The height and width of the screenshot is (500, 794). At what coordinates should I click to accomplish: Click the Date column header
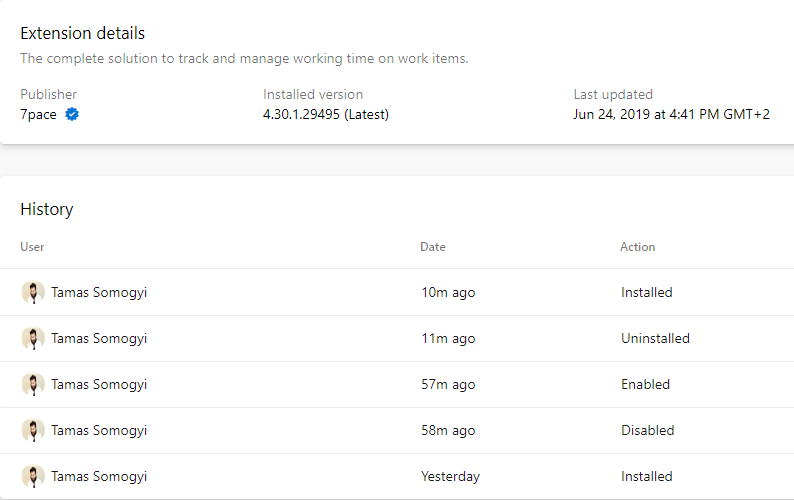pos(433,247)
